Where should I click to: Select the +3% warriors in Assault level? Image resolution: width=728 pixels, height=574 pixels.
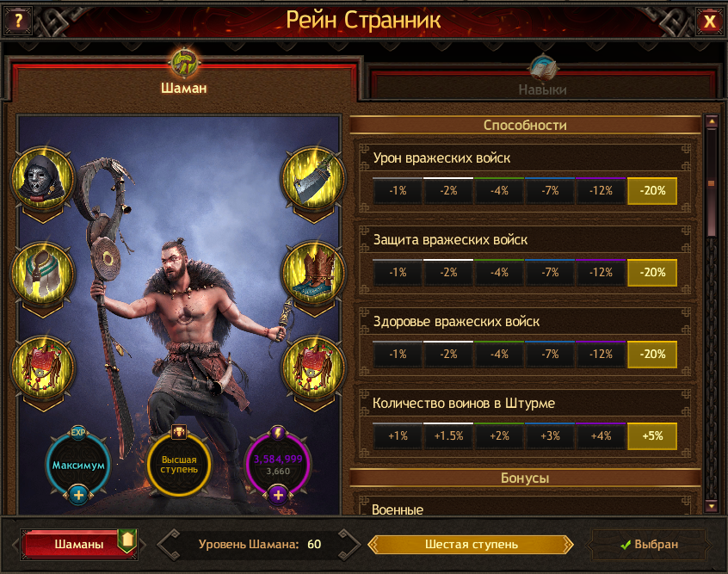click(x=550, y=436)
